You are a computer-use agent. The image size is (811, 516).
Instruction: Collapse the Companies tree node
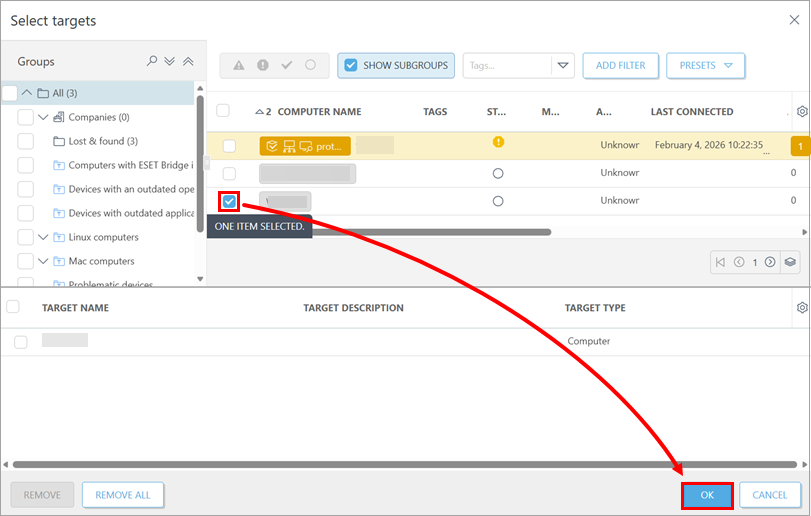pos(44,117)
